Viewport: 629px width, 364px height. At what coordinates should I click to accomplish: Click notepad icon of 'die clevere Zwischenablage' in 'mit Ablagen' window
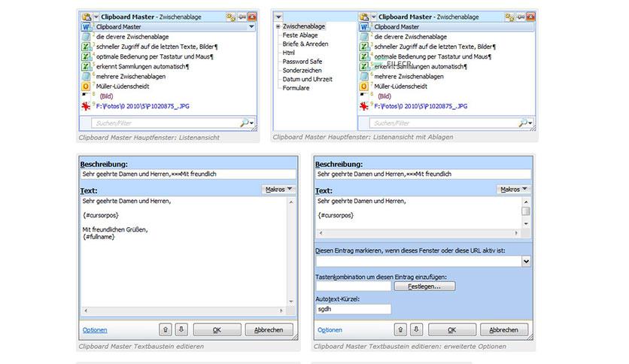[x=364, y=37]
